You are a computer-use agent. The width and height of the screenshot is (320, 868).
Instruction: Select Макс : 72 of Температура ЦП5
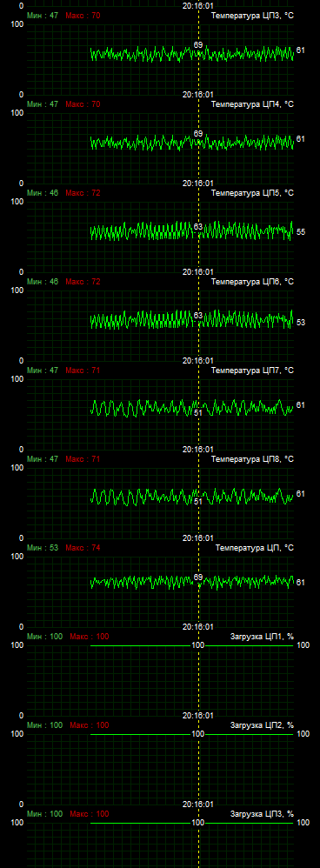click(83, 192)
